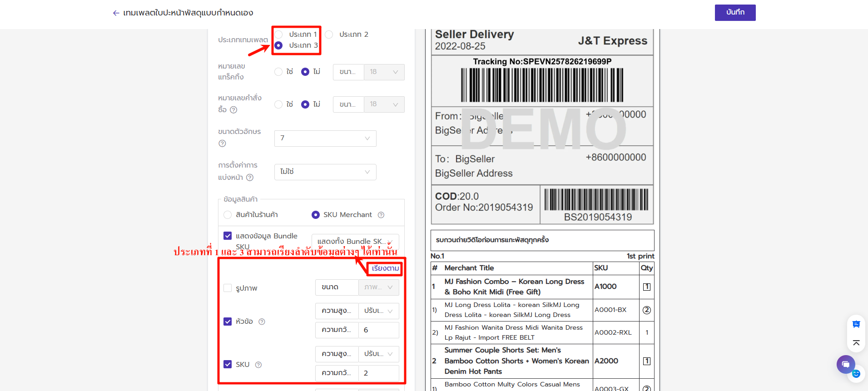Enable the รูปภาพ image checkbox

pyautogui.click(x=228, y=288)
